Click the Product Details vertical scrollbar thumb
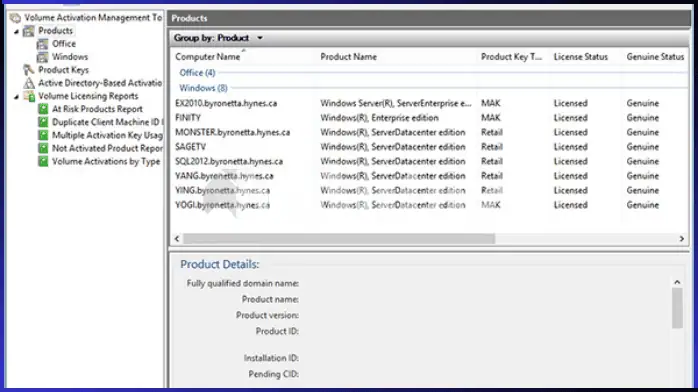The image size is (698, 392). (677, 308)
